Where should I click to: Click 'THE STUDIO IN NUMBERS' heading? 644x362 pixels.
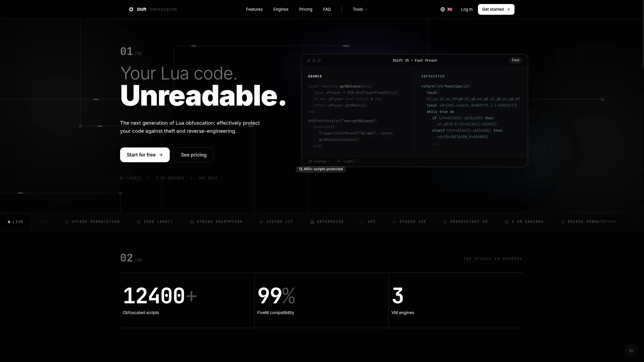[493, 259]
